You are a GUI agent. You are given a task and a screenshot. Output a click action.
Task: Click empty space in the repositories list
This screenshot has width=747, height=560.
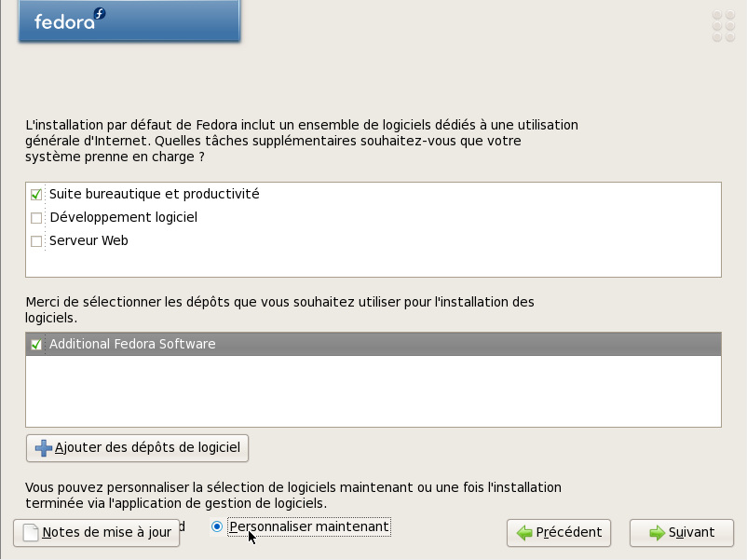point(373,390)
